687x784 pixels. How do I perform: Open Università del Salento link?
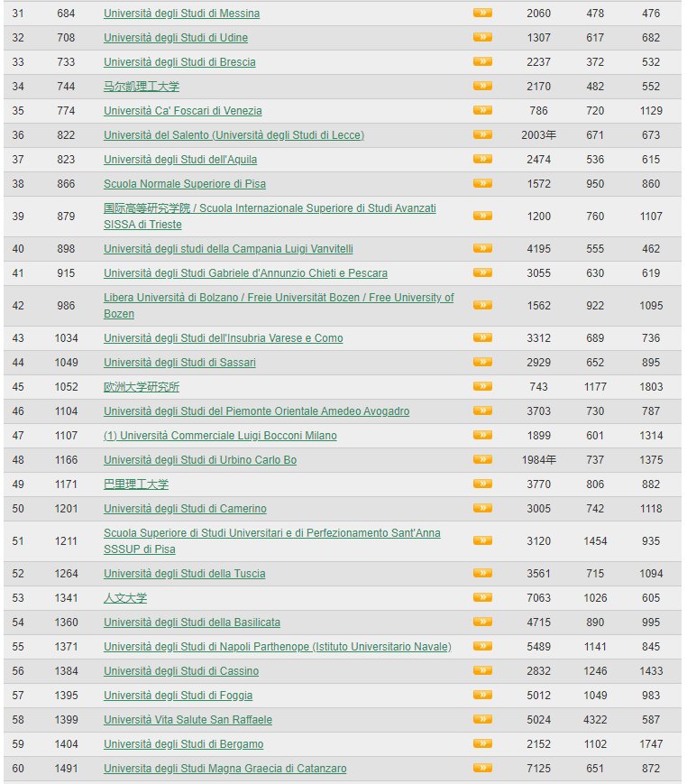pyautogui.click(x=234, y=135)
